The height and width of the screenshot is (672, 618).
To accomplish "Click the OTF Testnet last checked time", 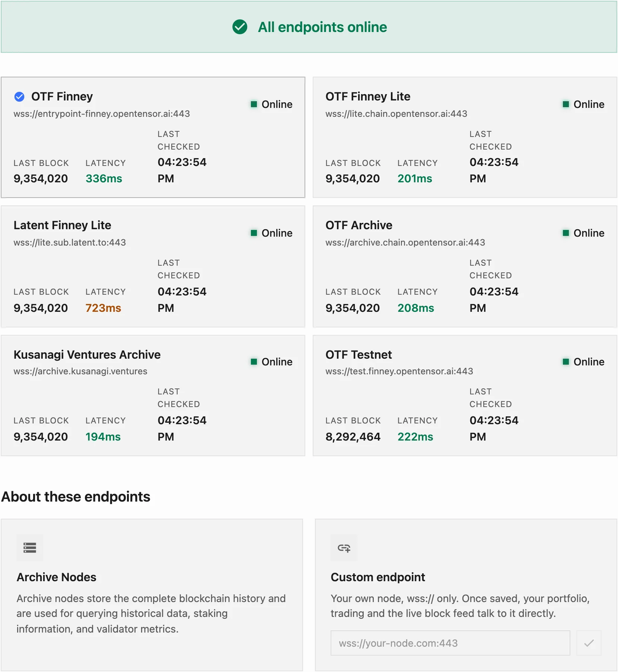I will (494, 429).
